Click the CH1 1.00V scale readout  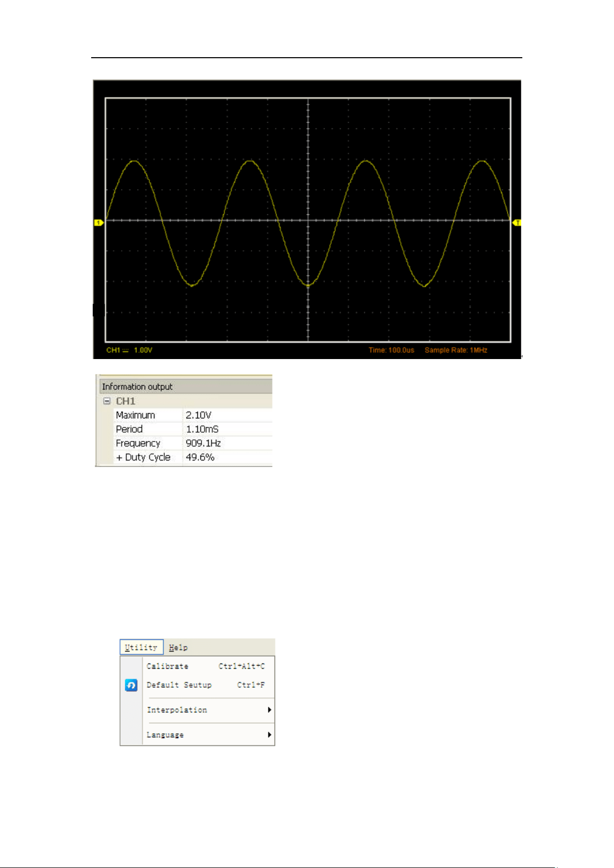coord(129,350)
